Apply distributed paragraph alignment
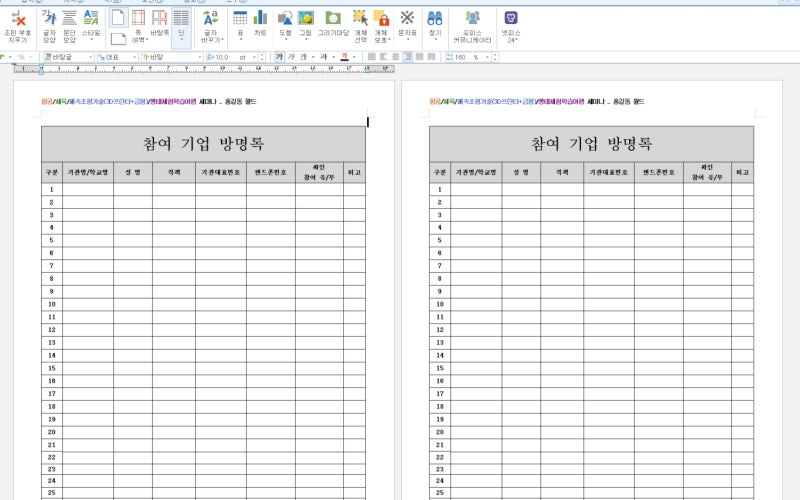The width and height of the screenshot is (800, 500). click(419, 57)
